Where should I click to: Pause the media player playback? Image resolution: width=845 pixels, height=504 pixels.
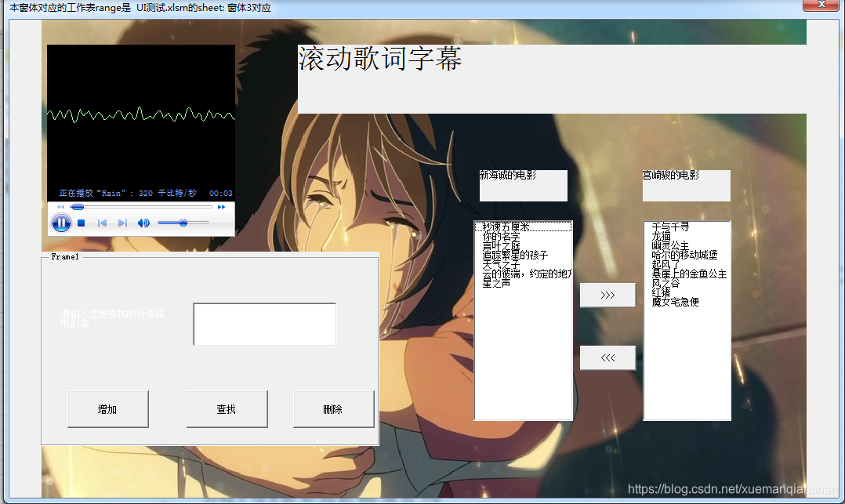[61, 223]
